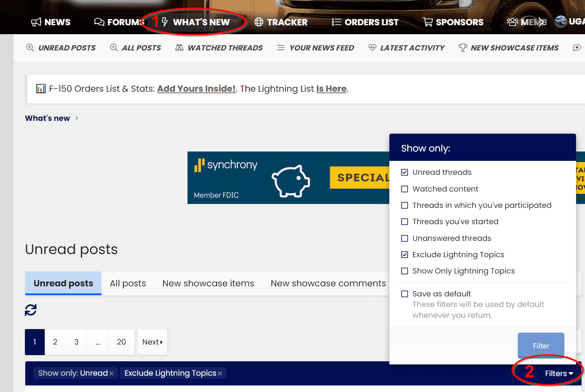Check Save as default option
The height and width of the screenshot is (392, 585).
click(405, 294)
